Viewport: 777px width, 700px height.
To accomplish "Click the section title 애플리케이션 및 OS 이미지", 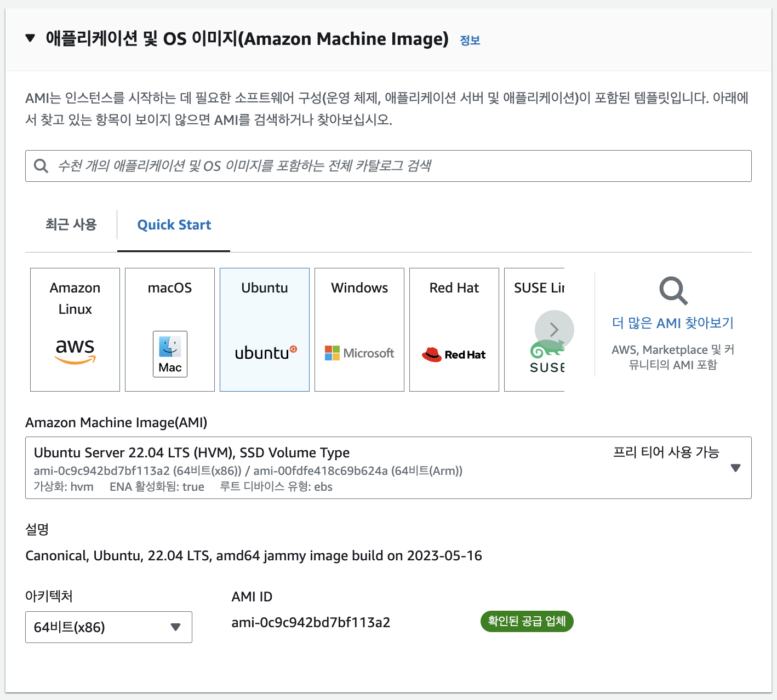I will coord(247,39).
